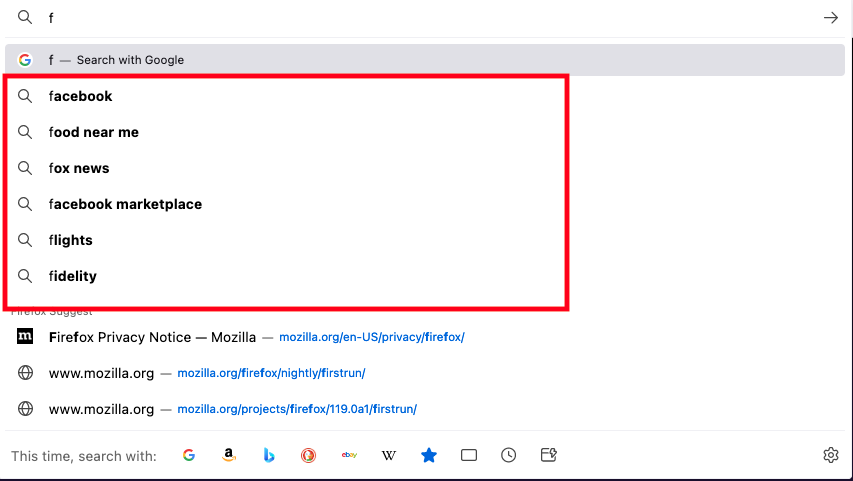Search this time with Wikipedia icon
The height and width of the screenshot is (481, 853).
coord(388,455)
